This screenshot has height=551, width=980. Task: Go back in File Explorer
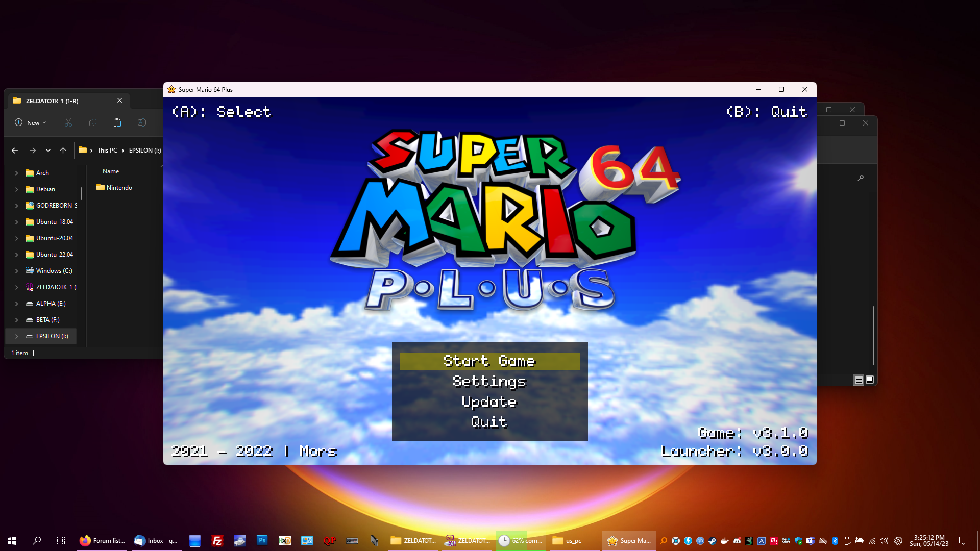[15, 151]
